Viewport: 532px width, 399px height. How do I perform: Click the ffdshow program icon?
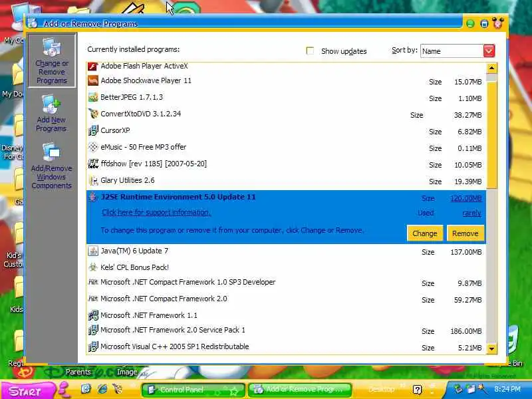93,164
